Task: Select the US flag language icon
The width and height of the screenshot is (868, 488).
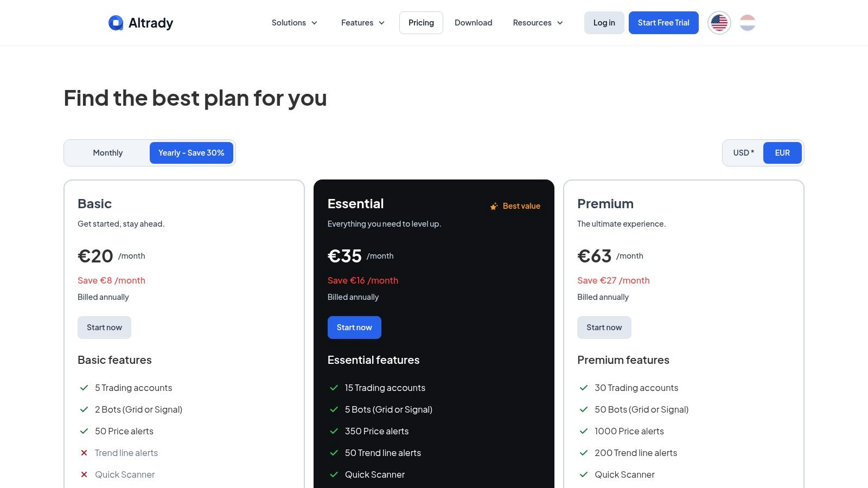Action: click(719, 22)
